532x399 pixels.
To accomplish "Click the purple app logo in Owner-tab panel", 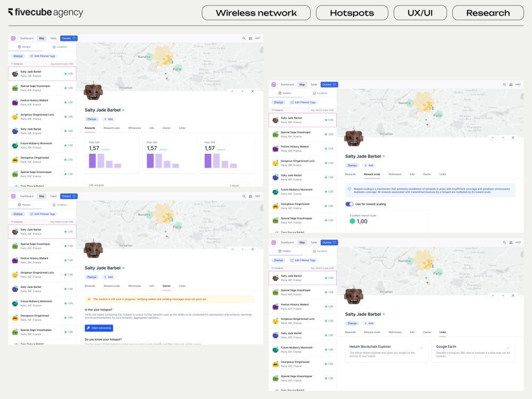I will [13, 196].
